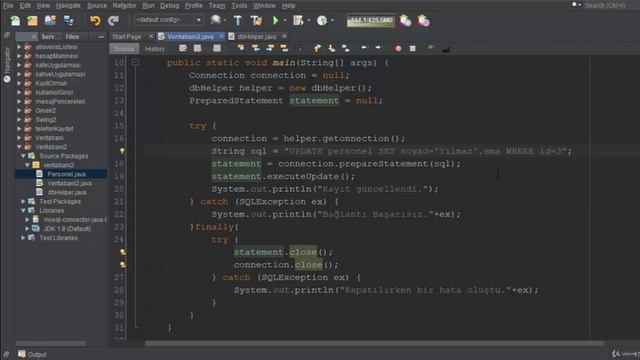Expand the JDK 1.8 (Default) node

click(x=27, y=229)
